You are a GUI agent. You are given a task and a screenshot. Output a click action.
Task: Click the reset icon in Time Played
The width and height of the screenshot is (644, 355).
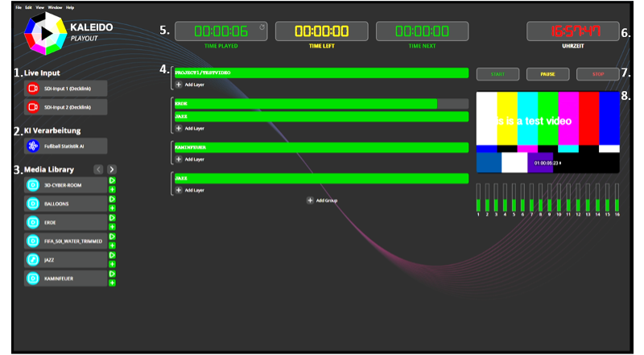[x=262, y=27]
